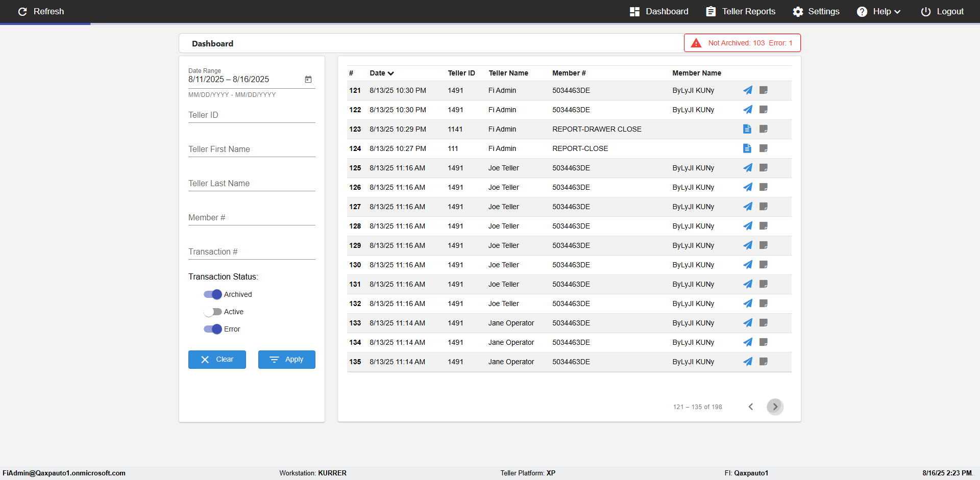Select the Teller Name column header
This screenshot has height=480, width=980.
pyautogui.click(x=508, y=73)
